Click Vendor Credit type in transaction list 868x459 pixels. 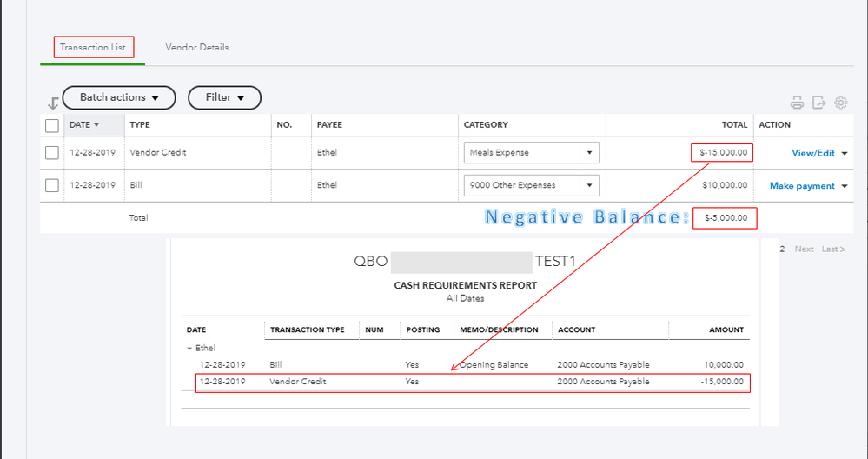point(158,153)
